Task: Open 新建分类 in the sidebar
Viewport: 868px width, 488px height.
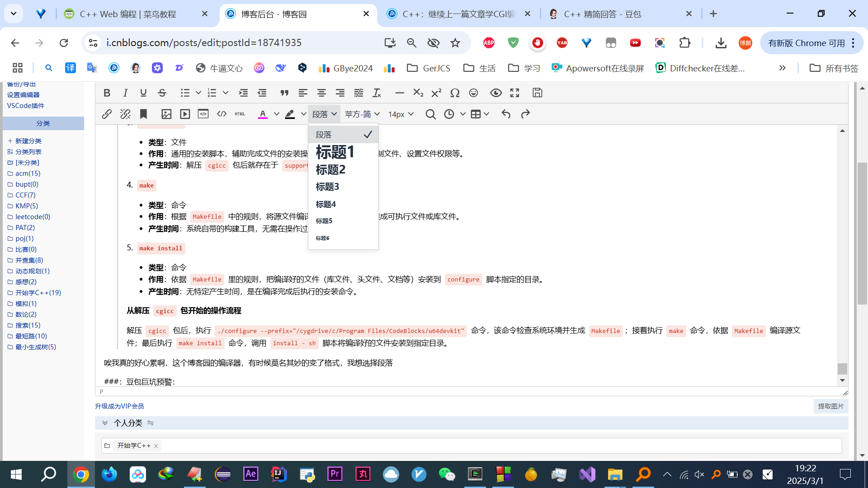Action: coord(28,141)
